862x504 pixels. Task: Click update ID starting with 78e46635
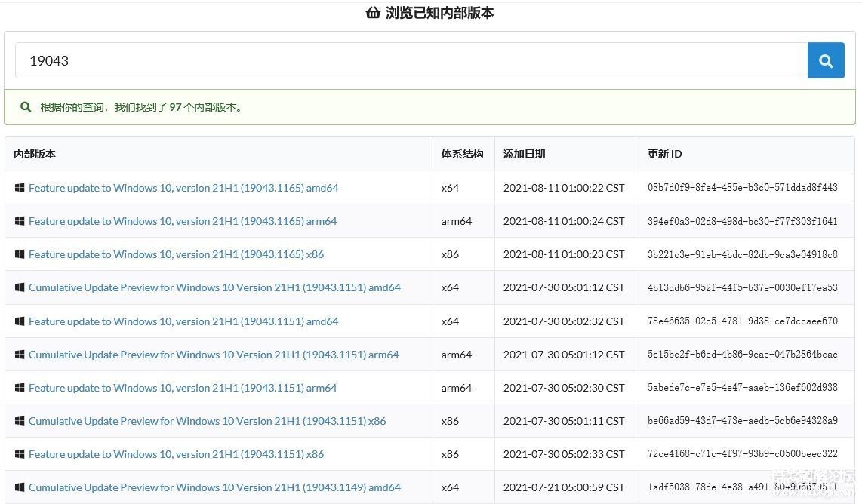743,321
